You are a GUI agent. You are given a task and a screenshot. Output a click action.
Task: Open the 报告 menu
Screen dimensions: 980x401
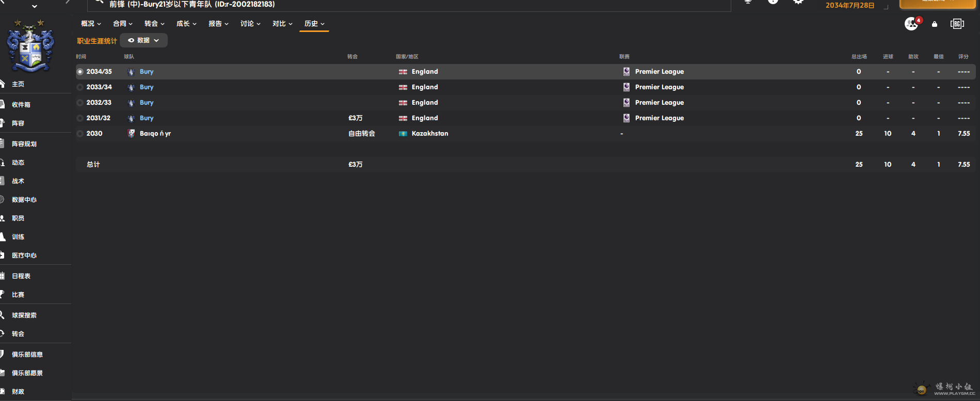point(218,24)
